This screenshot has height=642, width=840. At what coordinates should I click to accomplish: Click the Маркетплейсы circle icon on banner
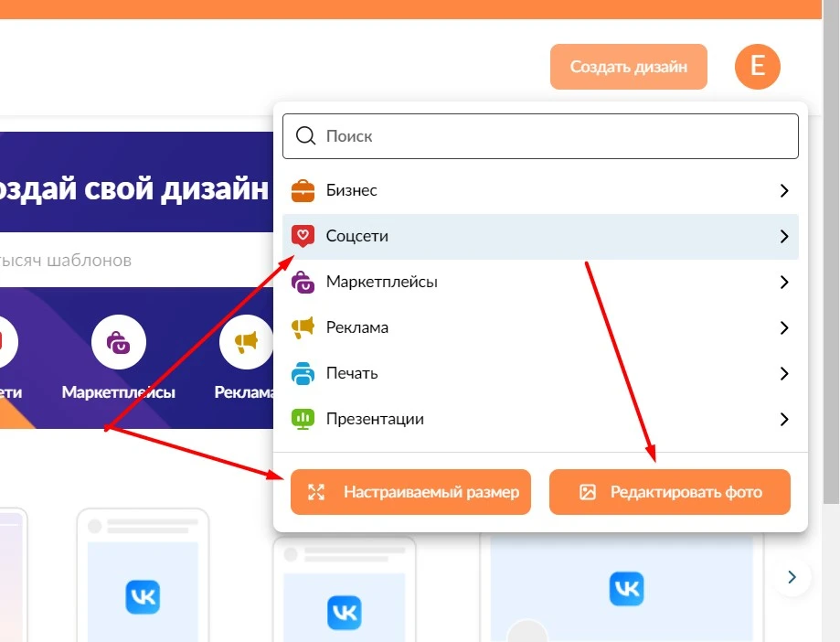pos(119,342)
